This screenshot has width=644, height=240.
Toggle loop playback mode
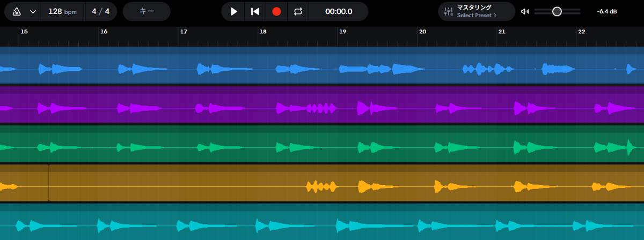click(x=298, y=11)
